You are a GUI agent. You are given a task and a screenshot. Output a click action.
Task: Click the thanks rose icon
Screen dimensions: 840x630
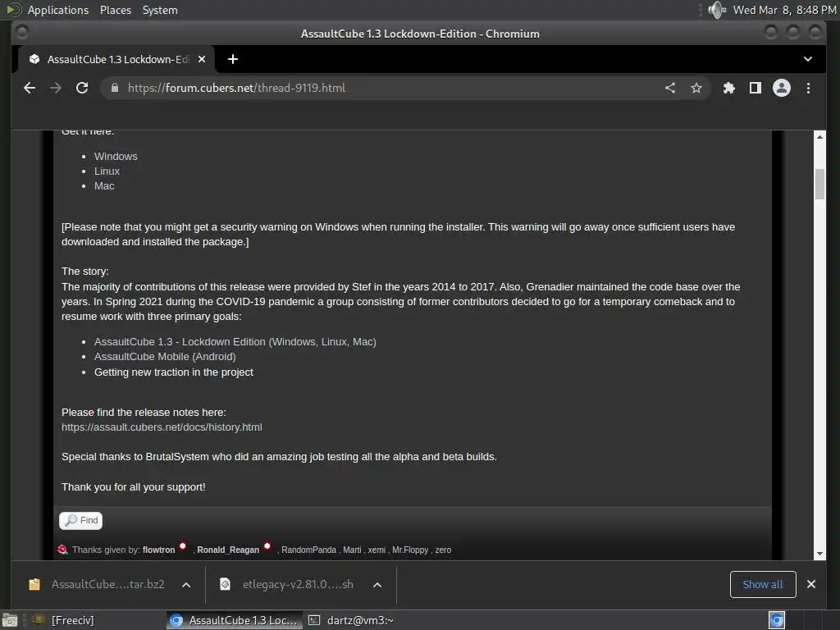click(x=62, y=550)
